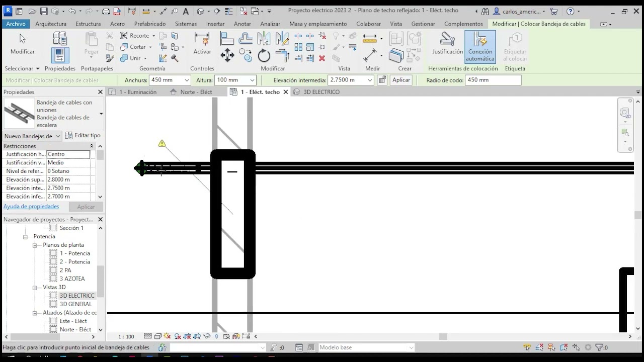Click the elevation lock icon beside Aplicar
Viewport: 644px width, 362px height.
click(382, 80)
